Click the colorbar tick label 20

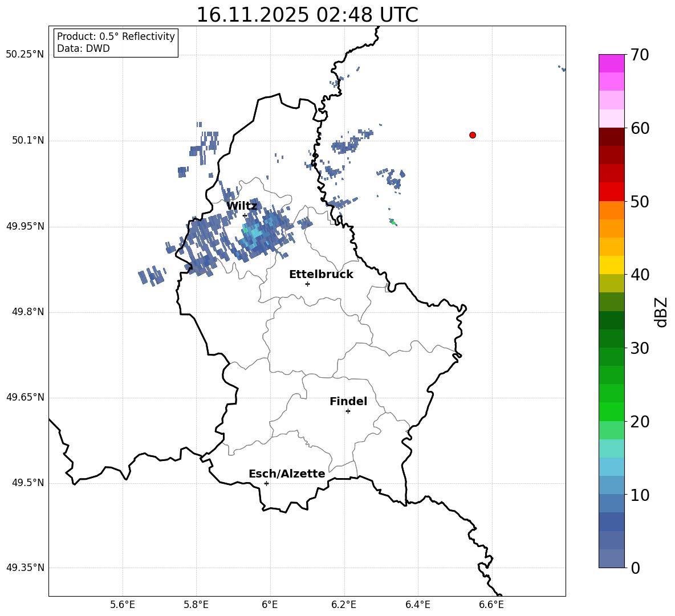(640, 422)
